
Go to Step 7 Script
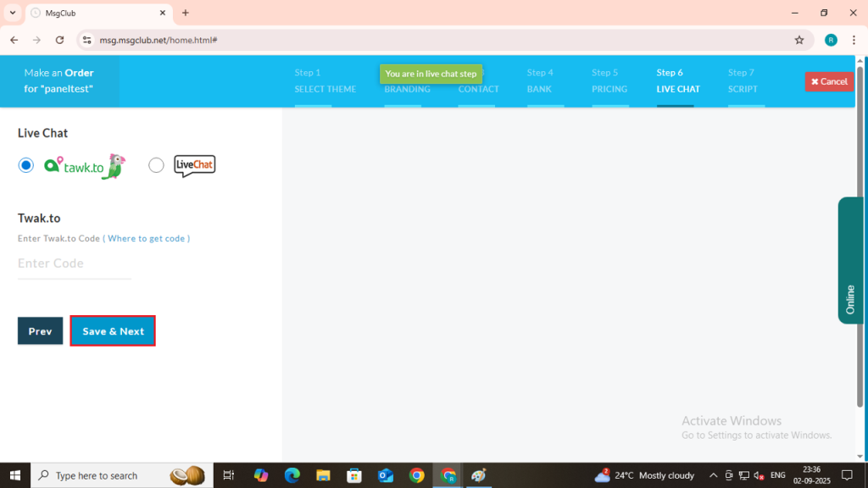(x=743, y=80)
